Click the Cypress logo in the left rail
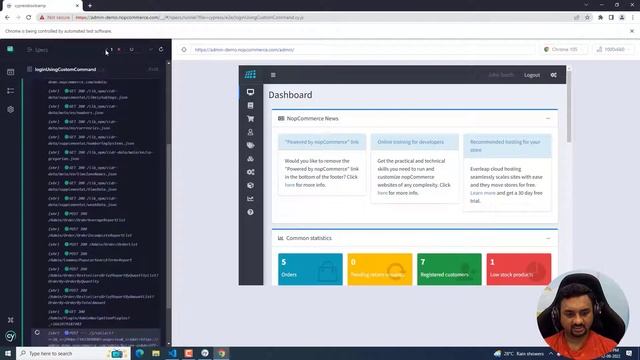Viewport: 640px width, 360px height. click(10, 49)
